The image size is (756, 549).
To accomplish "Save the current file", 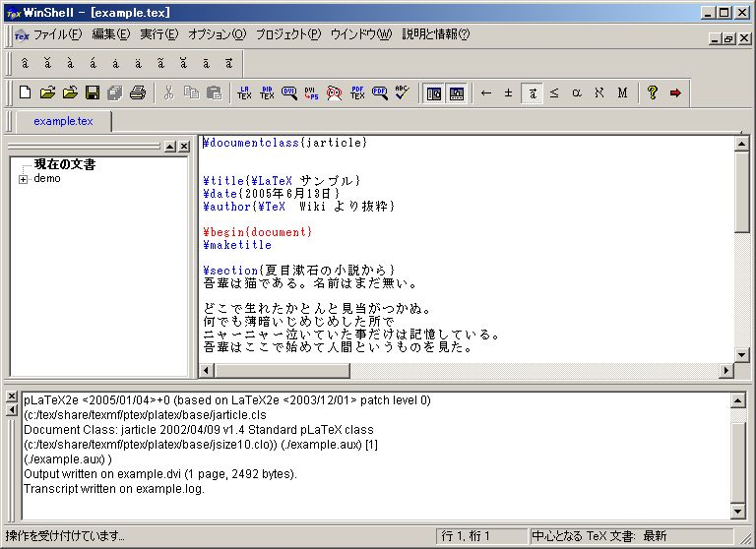I will (93, 92).
